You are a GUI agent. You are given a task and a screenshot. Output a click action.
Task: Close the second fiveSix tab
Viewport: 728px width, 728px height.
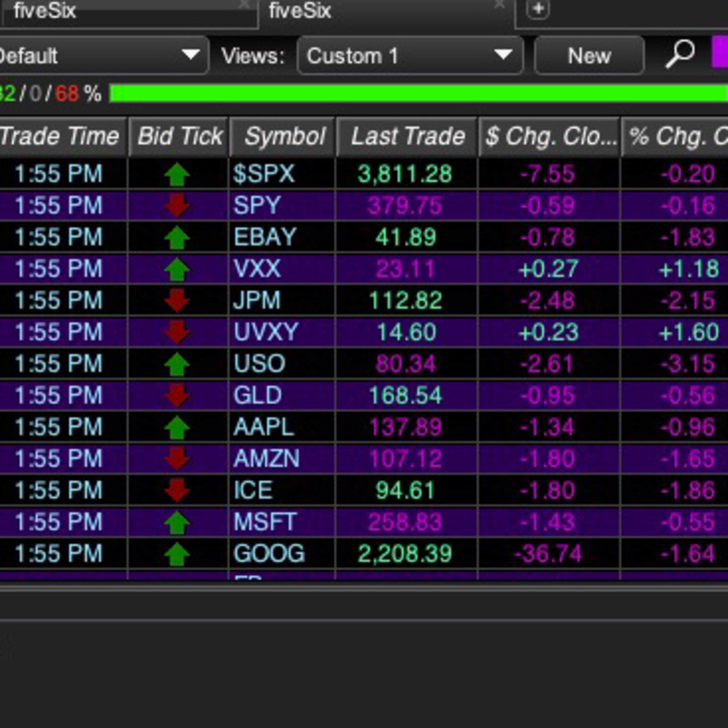pyautogui.click(x=500, y=5)
